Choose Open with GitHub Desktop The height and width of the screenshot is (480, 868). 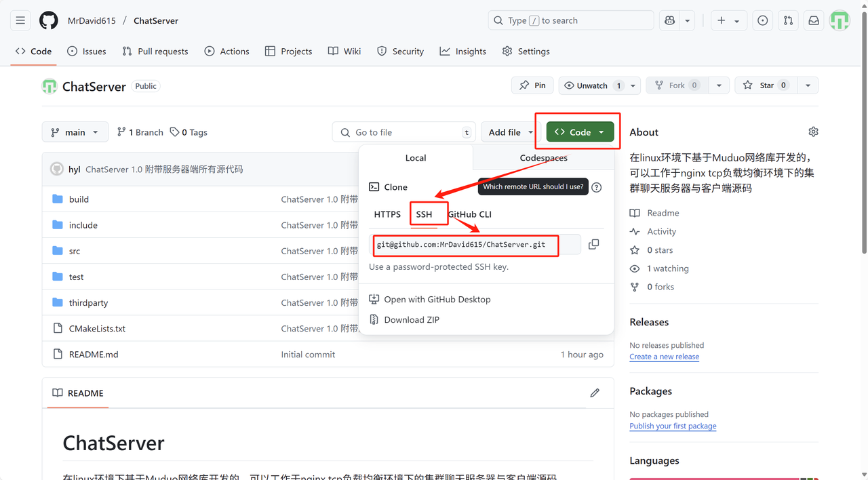(430, 299)
